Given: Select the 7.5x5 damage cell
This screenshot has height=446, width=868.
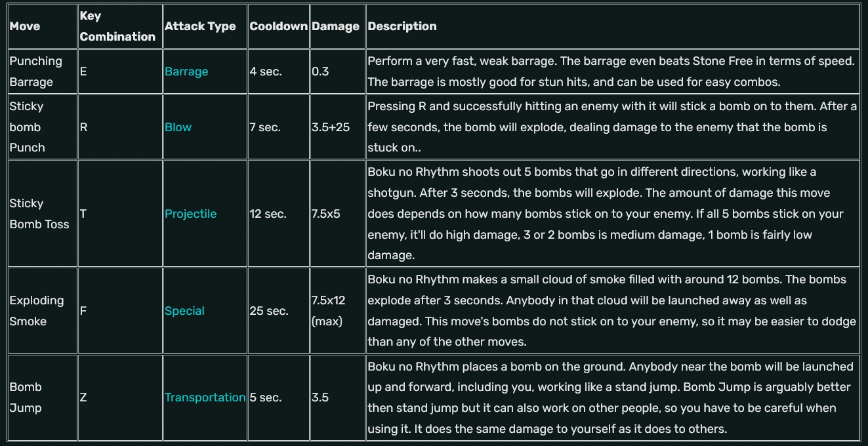Looking at the screenshot, I should pos(326,214).
